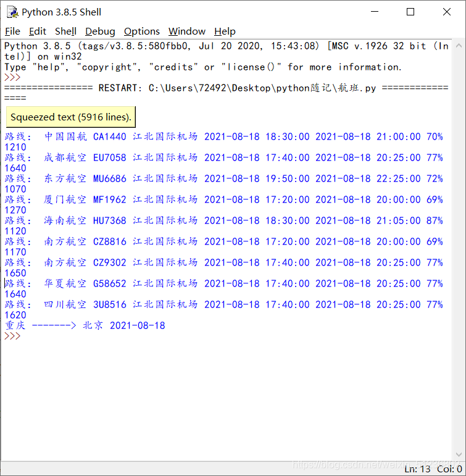Click airline name 四川航空

[x=65, y=304]
